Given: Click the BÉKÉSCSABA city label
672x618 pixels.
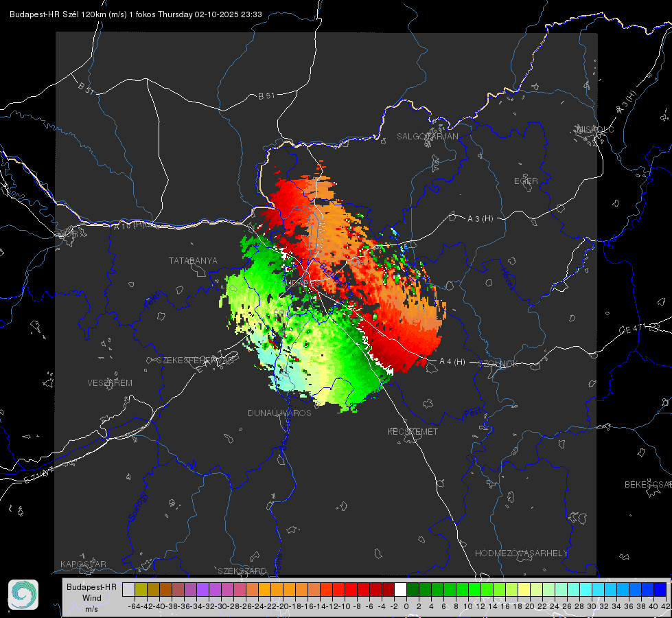Looking at the screenshot, I should (x=648, y=485).
